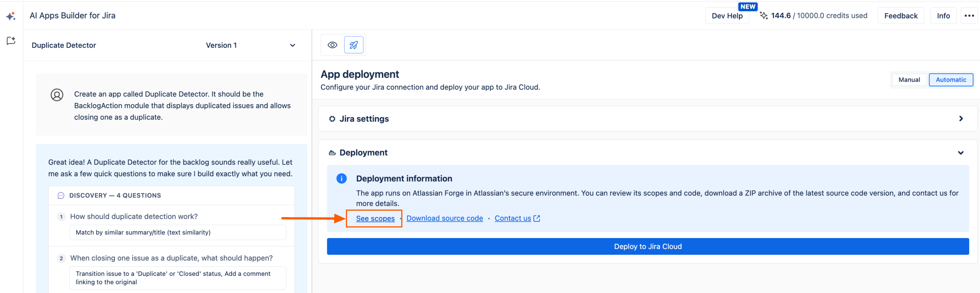Open the Contact us link

[512, 218]
